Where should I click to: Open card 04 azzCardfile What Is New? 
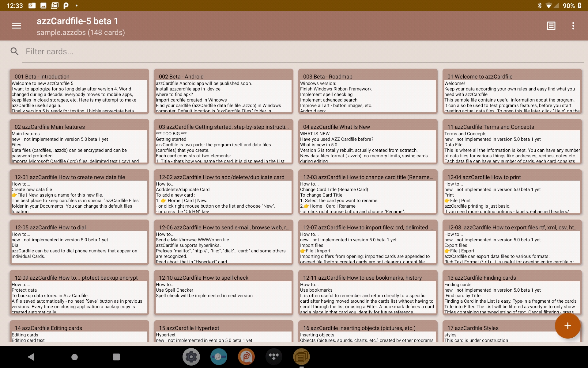coord(368,141)
